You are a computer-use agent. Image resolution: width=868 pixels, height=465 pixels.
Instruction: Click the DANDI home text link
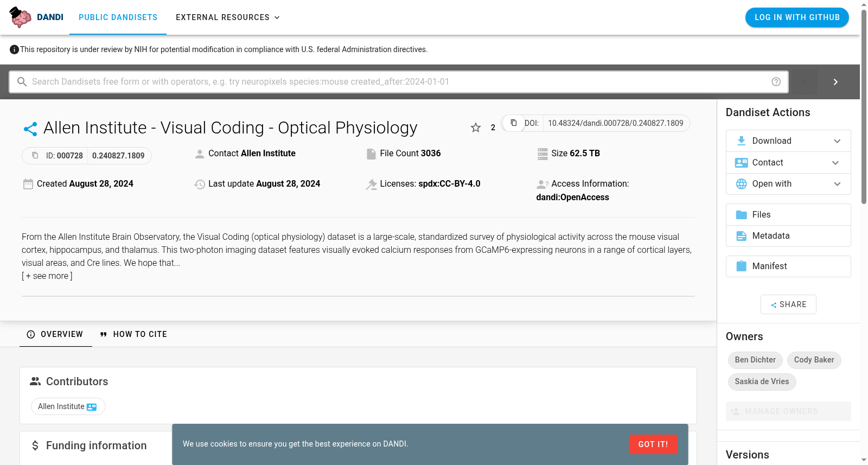pyautogui.click(x=50, y=17)
